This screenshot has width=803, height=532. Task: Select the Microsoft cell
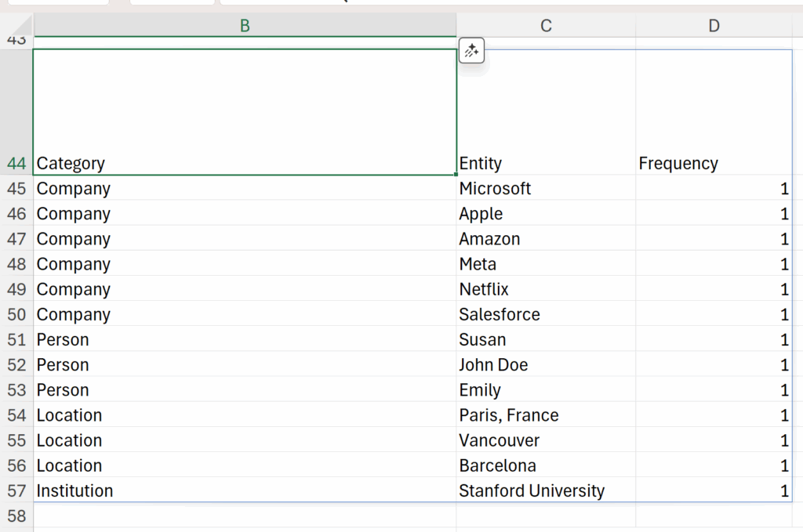point(546,189)
